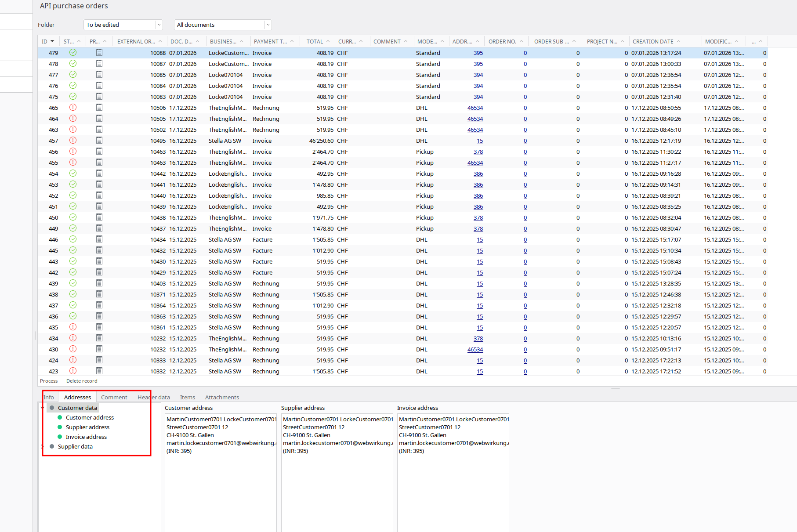Click red warning status icon in row 465

73,108
